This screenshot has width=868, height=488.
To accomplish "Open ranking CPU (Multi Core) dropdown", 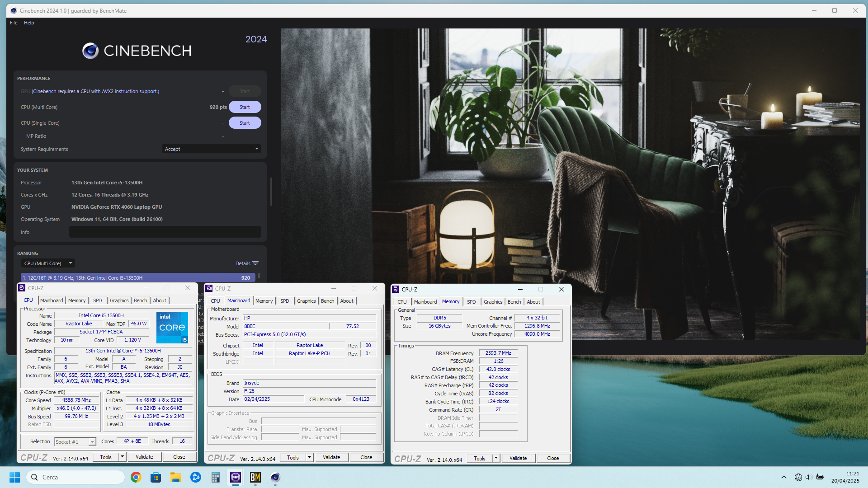I will [47, 263].
